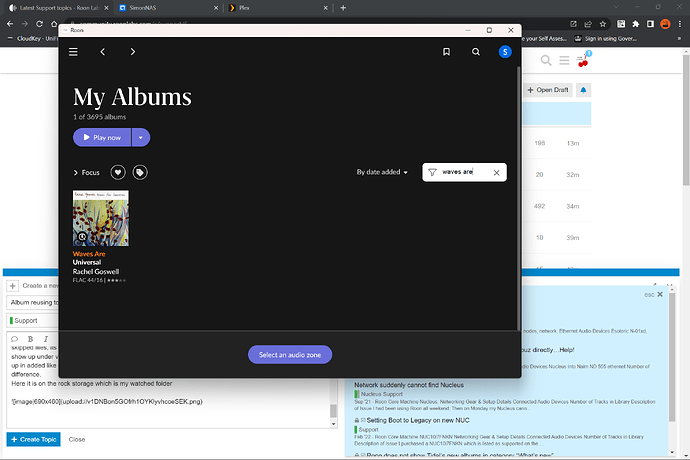Expand the Focus chevron
The image size is (690, 460).
(x=75, y=172)
